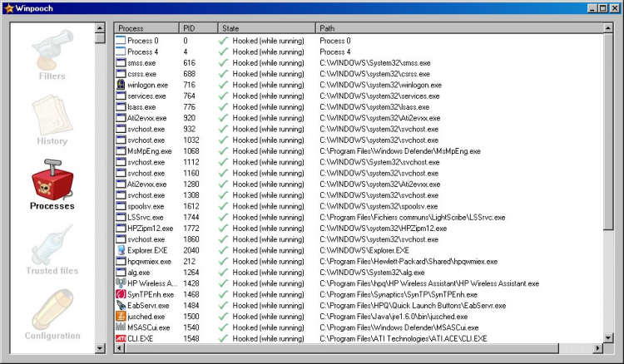624x364 pixels.
Task: Click the LightScribe LSSrvc.exe path
Action: 413,218
